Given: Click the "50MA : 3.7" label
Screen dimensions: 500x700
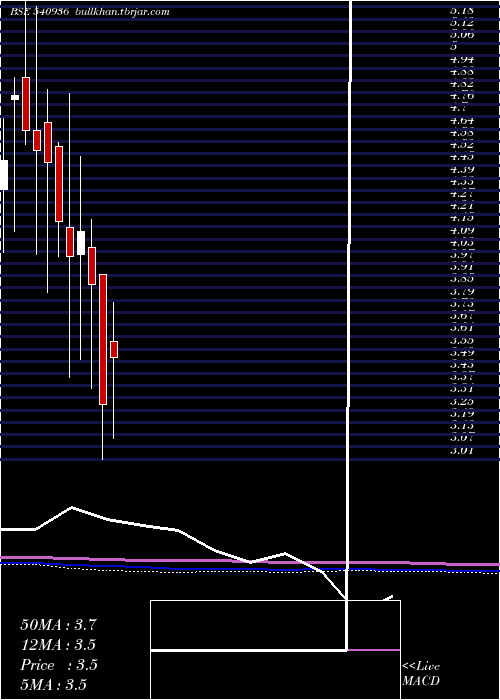Looking at the screenshot, I should point(58,625).
